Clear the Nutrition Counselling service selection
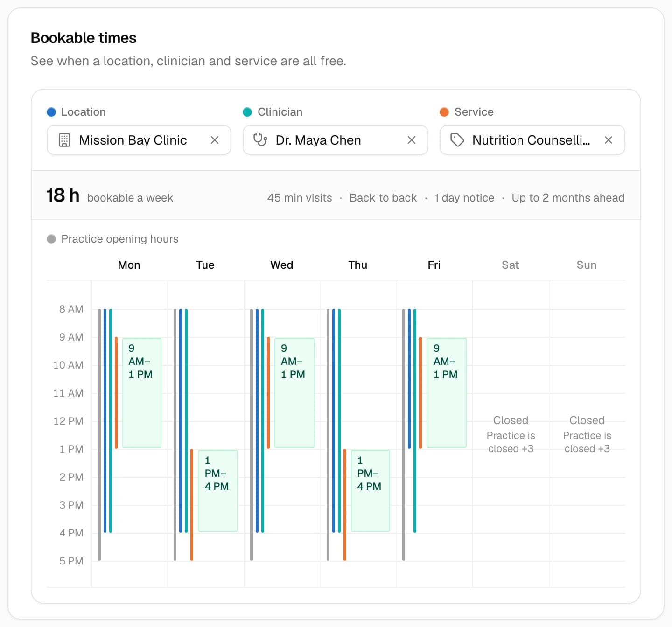The height and width of the screenshot is (627, 672). coord(609,140)
